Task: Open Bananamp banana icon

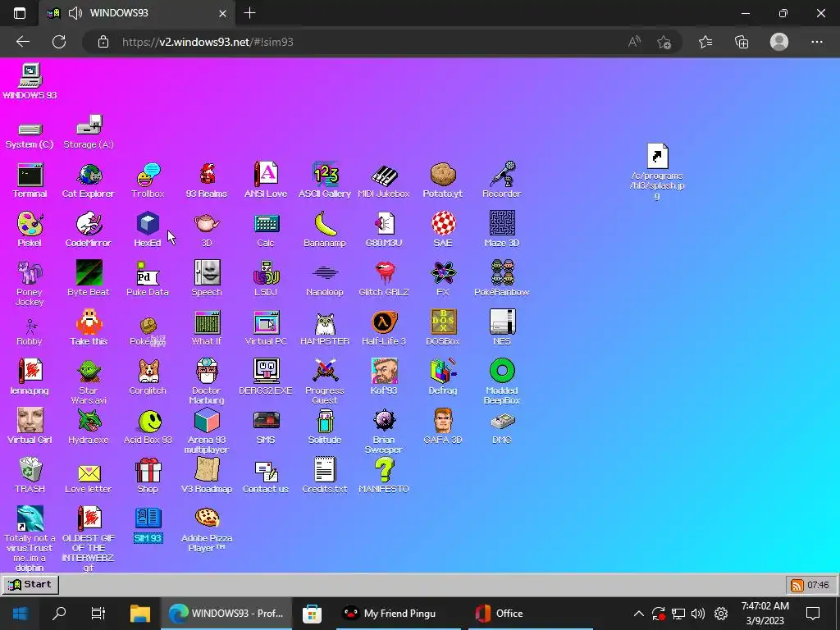Action: point(325,230)
